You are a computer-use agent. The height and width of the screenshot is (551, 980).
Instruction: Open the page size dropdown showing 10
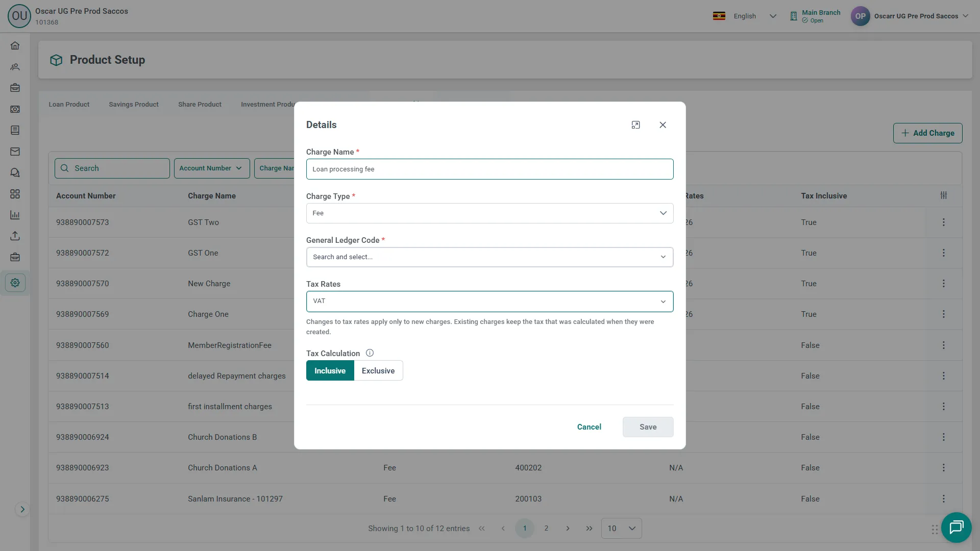621,529
